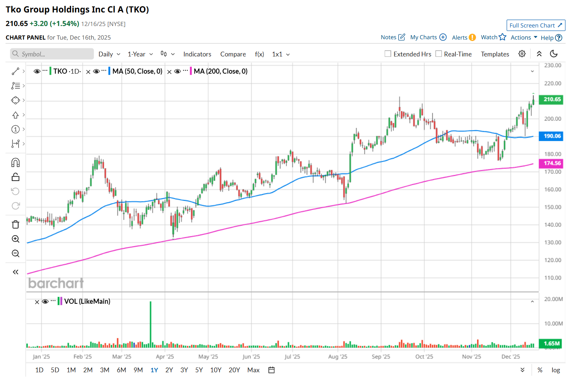The image size is (588, 384).
Task: Expand the 1-Year period dropdown
Action: [140, 54]
